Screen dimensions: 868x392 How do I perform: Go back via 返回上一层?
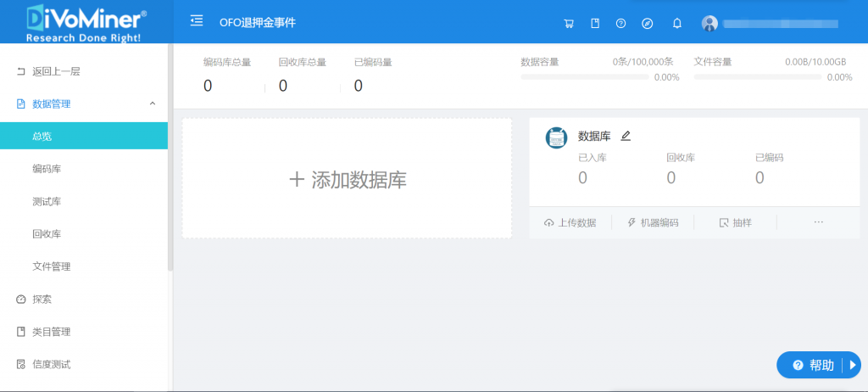click(48, 71)
